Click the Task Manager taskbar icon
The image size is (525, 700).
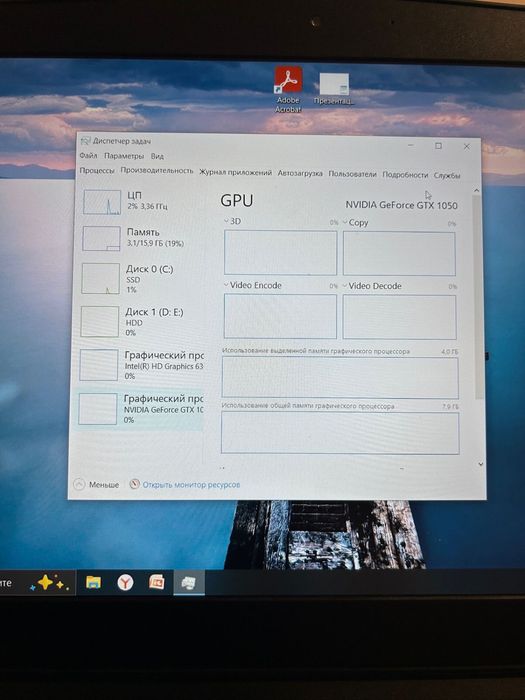tap(189, 582)
